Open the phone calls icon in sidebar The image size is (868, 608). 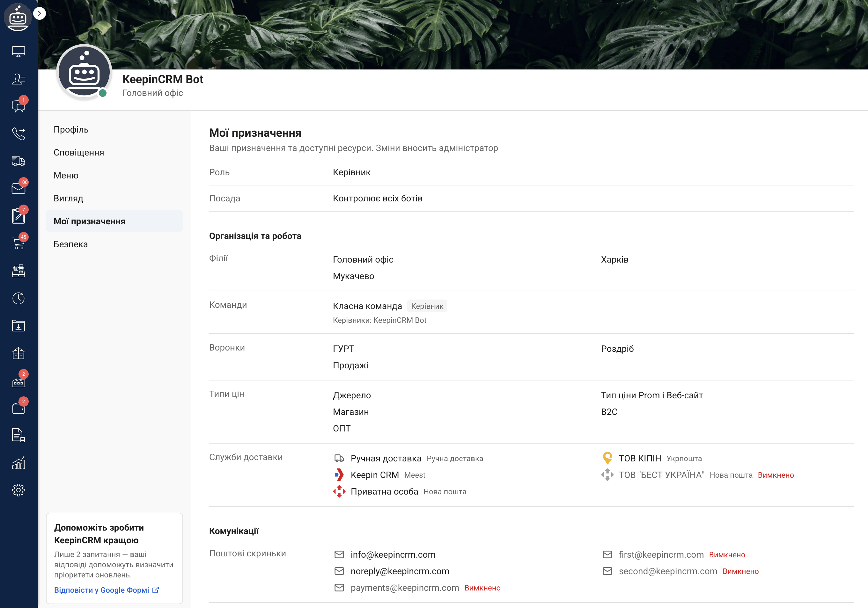pyautogui.click(x=18, y=134)
